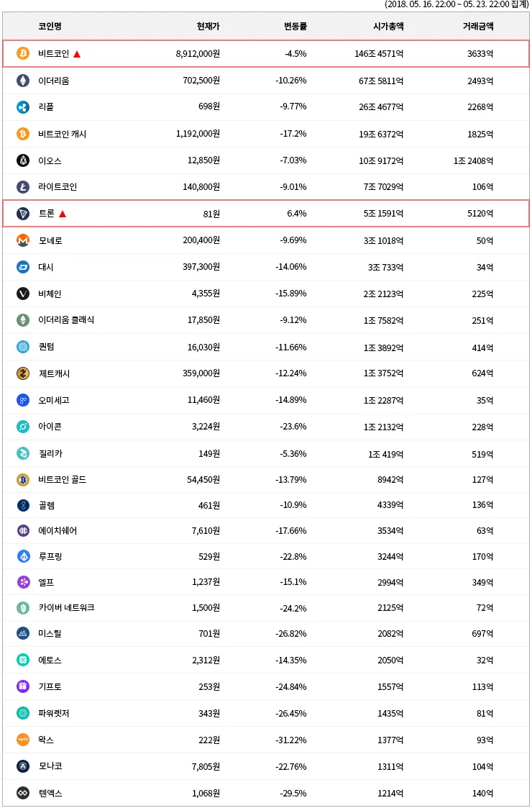532x808 pixels.
Task: Click the 현재가 column header
Action: (208, 27)
